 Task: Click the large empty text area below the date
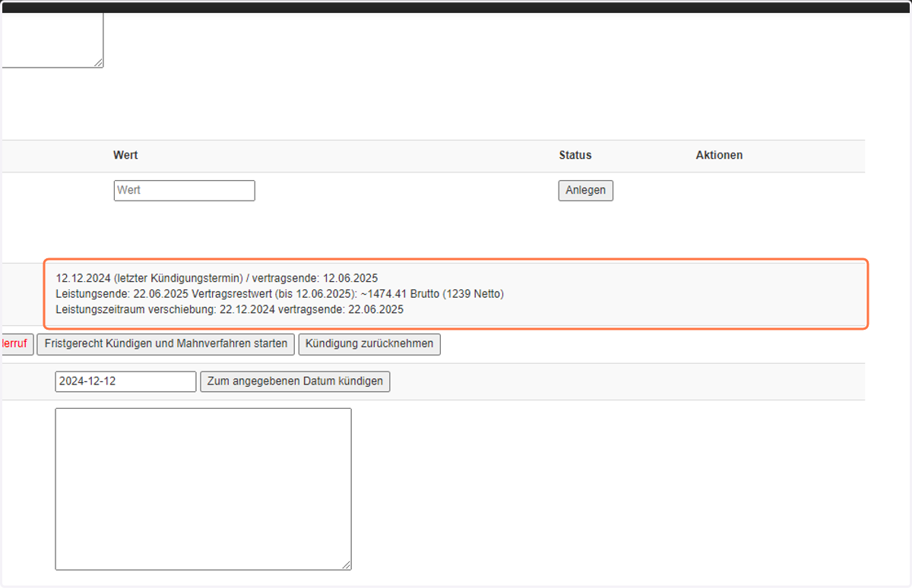point(203,488)
